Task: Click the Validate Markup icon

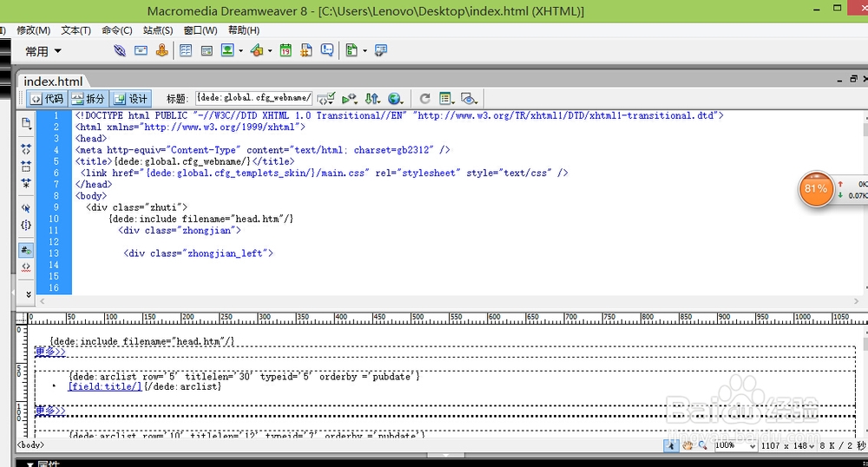Action: tap(349, 99)
